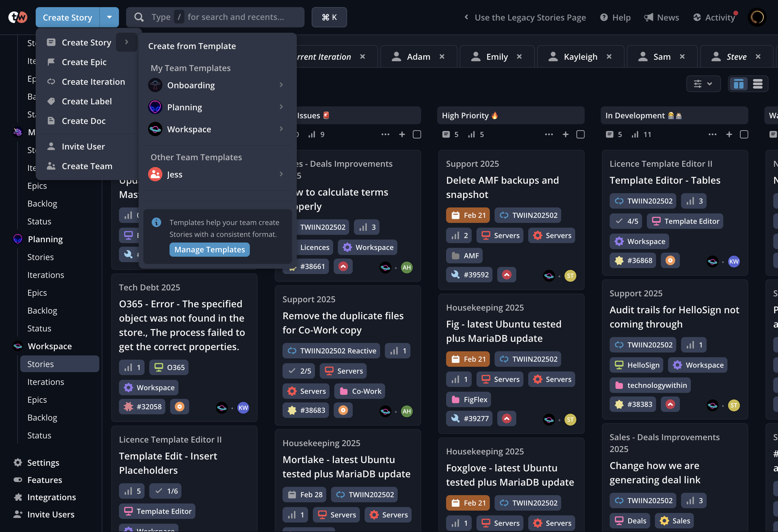Viewport: 778px width, 532px height.
Task: Open Settings in the sidebar
Action: point(36,462)
